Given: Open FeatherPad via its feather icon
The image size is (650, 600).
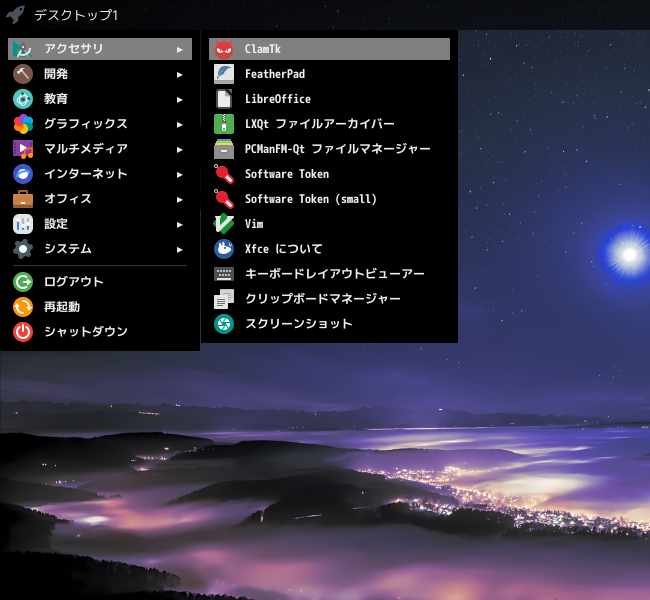Looking at the screenshot, I should tap(224, 74).
